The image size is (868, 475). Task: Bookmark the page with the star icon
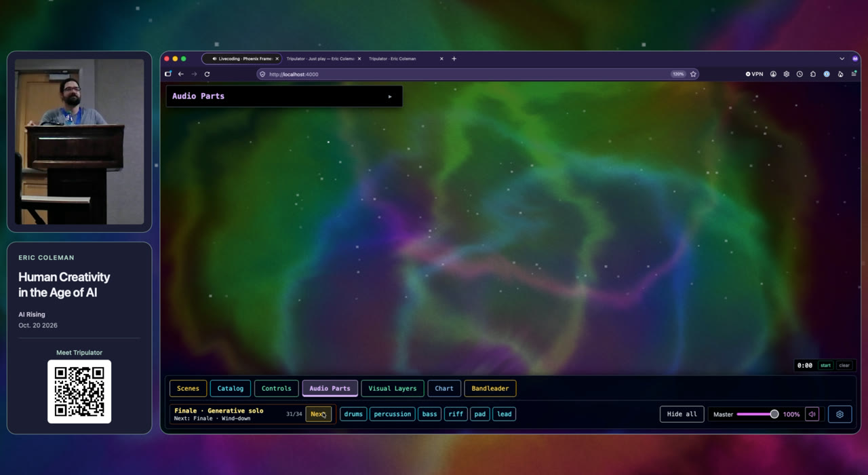[x=693, y=74]
